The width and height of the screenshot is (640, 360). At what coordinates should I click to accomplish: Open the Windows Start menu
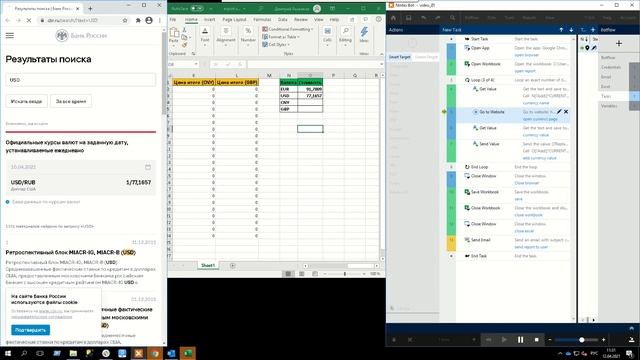click(8, 353)
